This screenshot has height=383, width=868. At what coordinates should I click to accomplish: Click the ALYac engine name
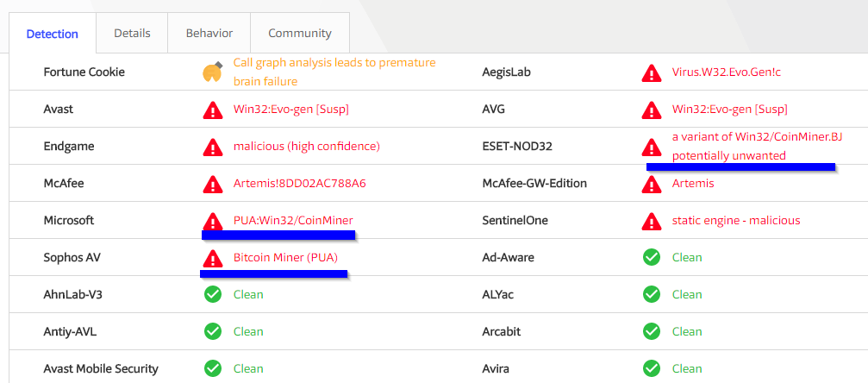click(x=498, y=295)
